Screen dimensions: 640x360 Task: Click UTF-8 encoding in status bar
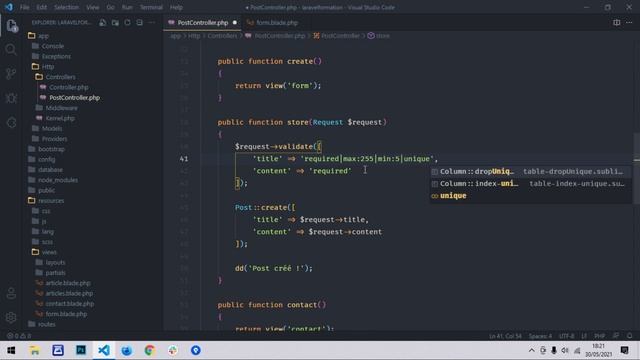(567, 336)
